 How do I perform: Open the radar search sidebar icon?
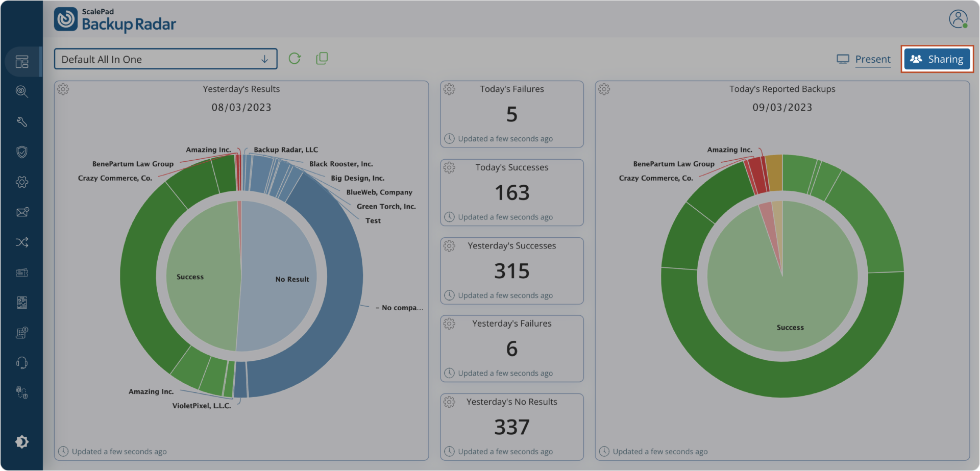click(22, 91)
